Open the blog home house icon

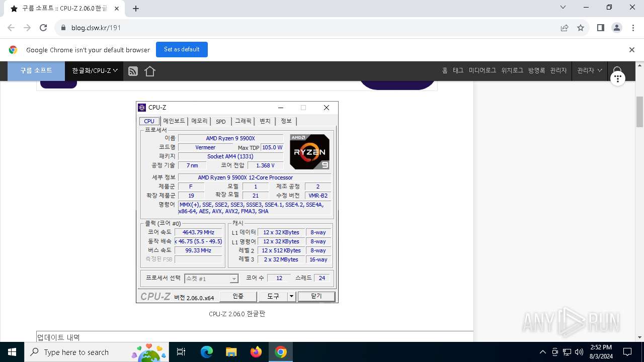click(x=150, y=71)
